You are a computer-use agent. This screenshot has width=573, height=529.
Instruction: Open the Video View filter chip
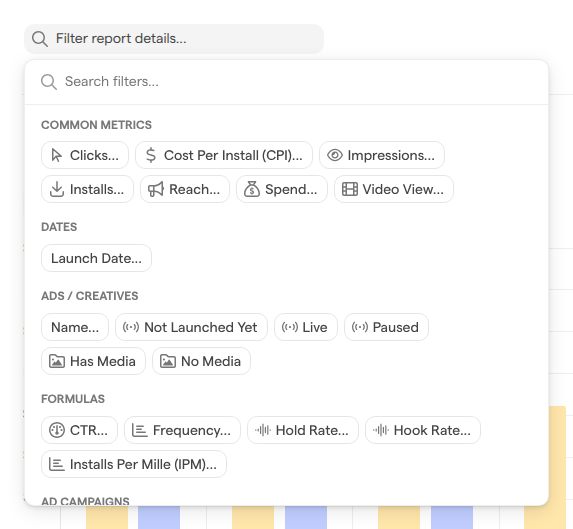pyautogui.click(x=394, y=189)
